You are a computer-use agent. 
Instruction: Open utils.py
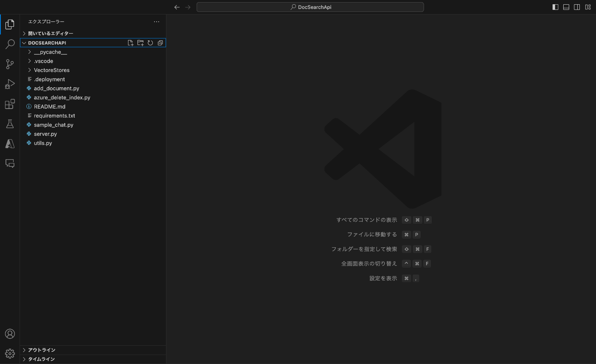[93, 143]
